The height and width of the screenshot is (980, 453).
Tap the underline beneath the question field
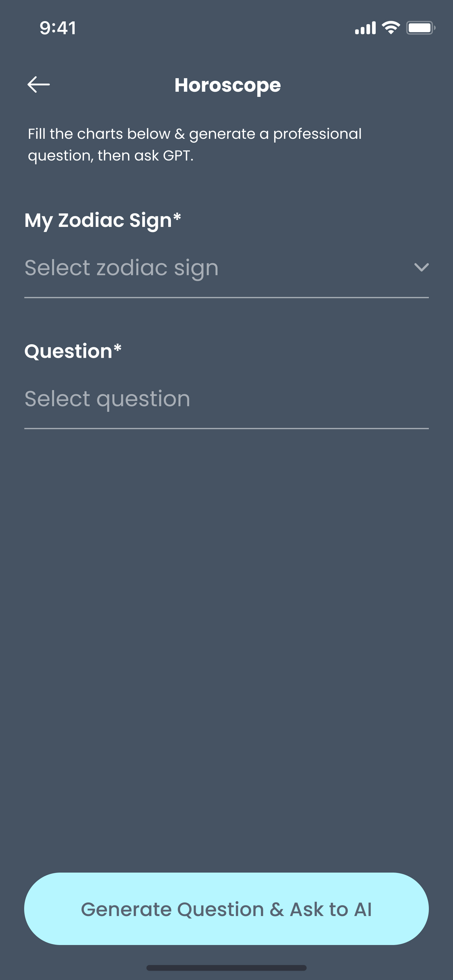226,428
